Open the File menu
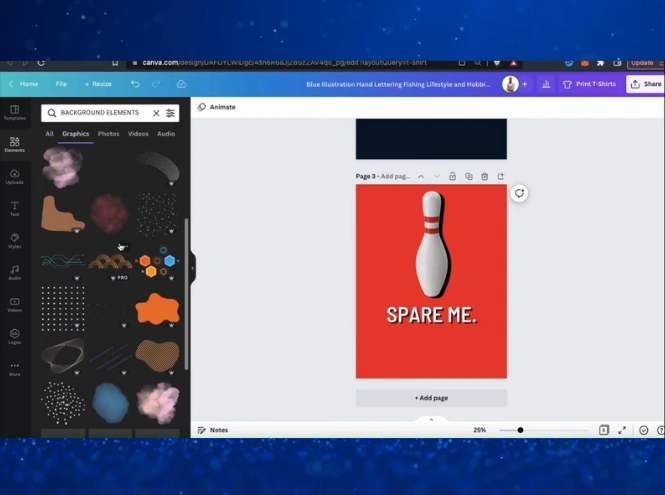Image resolution: width=665 pixels, height=495 pixels. coord(61,84)
